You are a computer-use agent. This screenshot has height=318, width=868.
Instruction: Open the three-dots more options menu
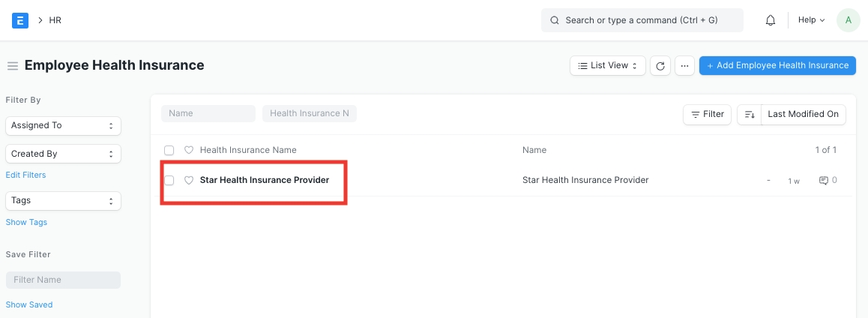684,66
